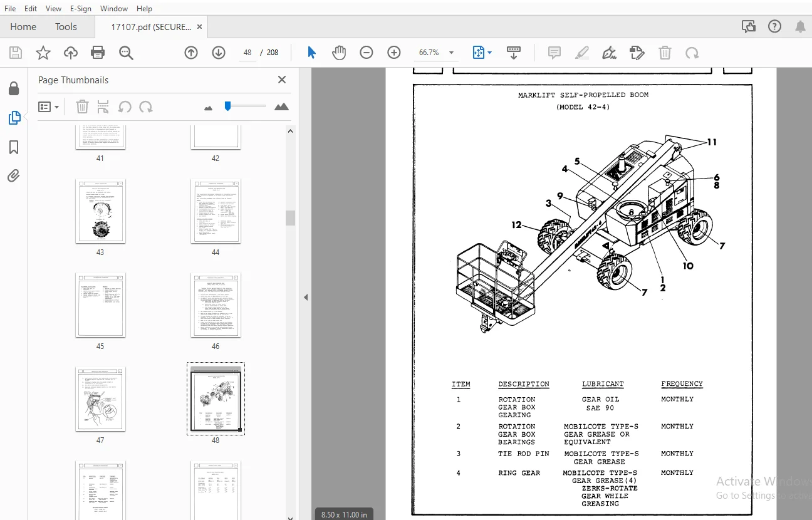Adjust the thumbnail size slider handle

(227, 106)
